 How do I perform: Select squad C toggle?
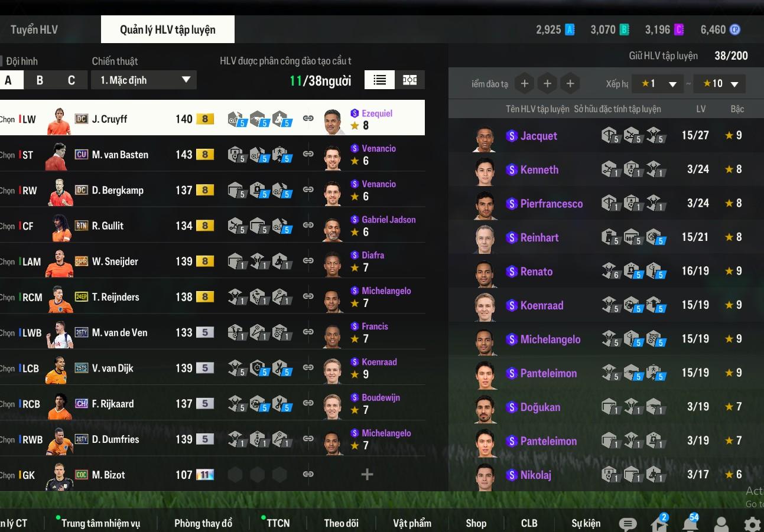[x=71, y=80]
